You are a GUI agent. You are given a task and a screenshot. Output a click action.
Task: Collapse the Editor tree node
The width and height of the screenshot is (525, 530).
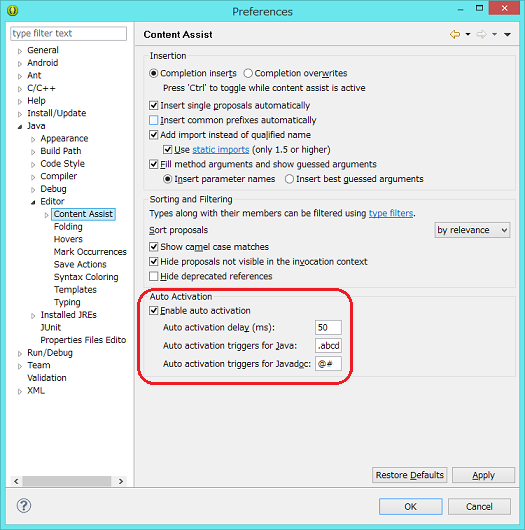point(33,202)
